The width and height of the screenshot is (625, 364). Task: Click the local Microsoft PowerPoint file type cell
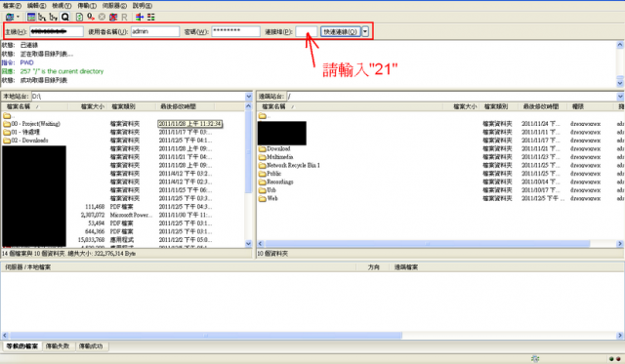point(132,215)
